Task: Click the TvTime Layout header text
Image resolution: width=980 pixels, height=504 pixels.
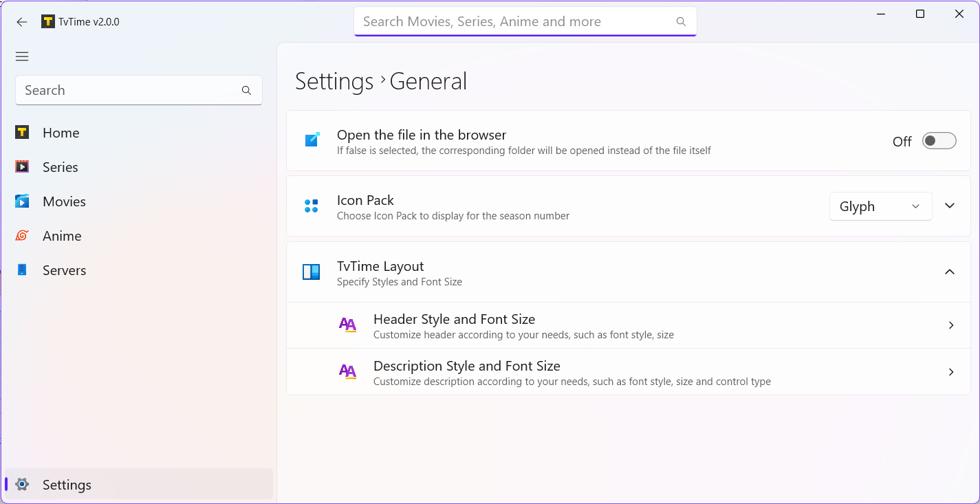Action: (380, 266)
